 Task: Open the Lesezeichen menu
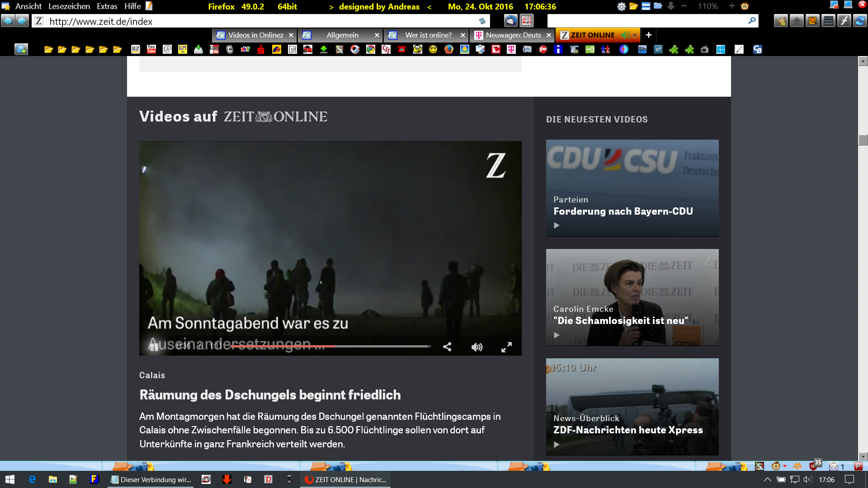click(x=69, y=6)
